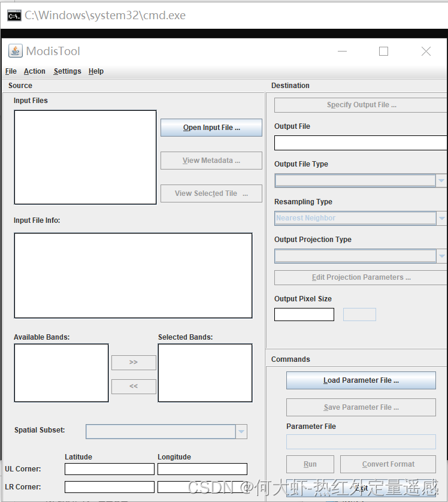Click LR Corner Longitude field

202,487
